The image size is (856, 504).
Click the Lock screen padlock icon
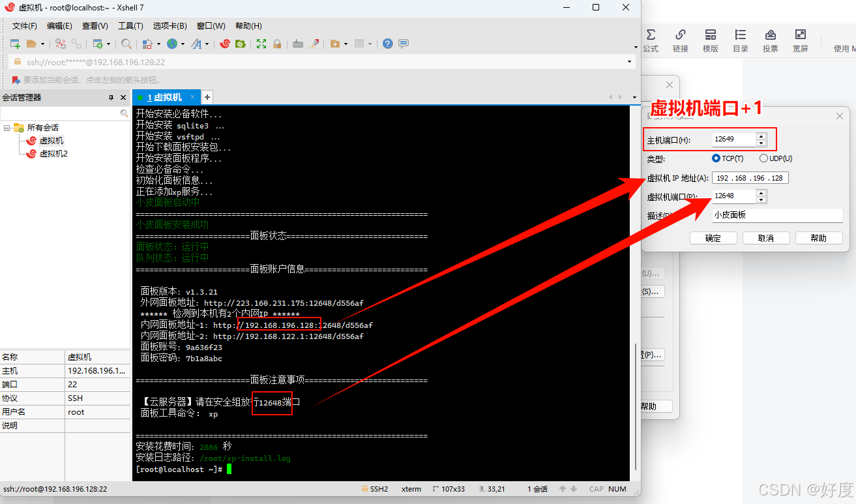[277, 44]
